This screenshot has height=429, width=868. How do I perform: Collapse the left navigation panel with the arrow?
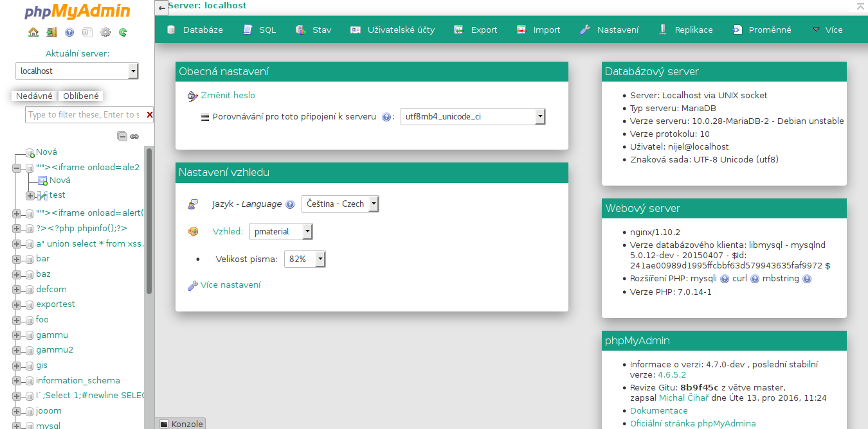tap(162, 8)
